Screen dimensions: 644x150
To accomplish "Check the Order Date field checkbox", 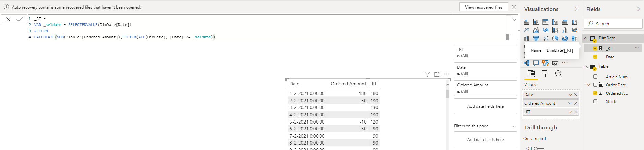I will click(595, 85).
